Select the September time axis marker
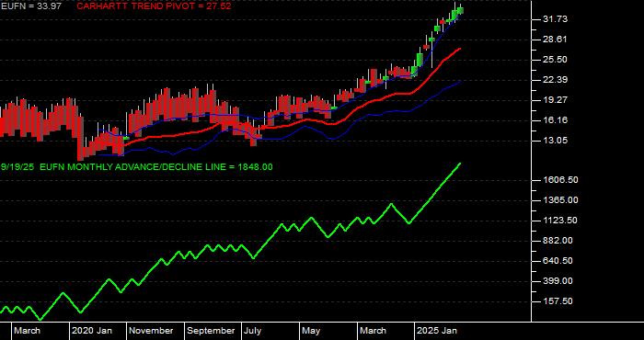This screenshot has height=340, width=644. click(x=211, y=331)
